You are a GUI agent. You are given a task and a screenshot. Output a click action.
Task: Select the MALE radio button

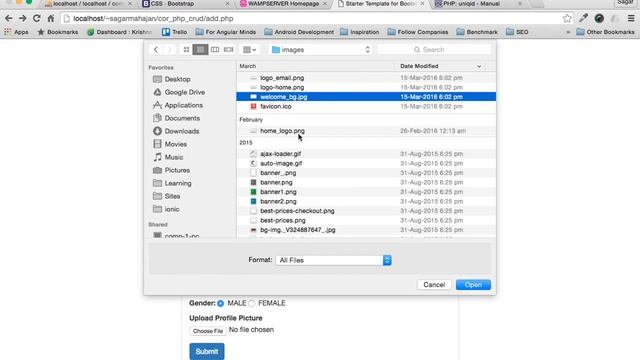220,303
